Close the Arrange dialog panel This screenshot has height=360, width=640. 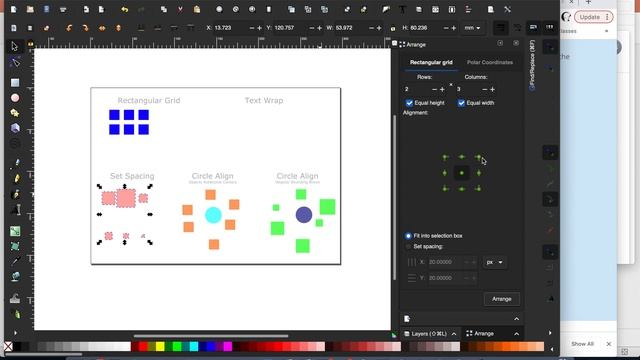[x=516, y=43]
